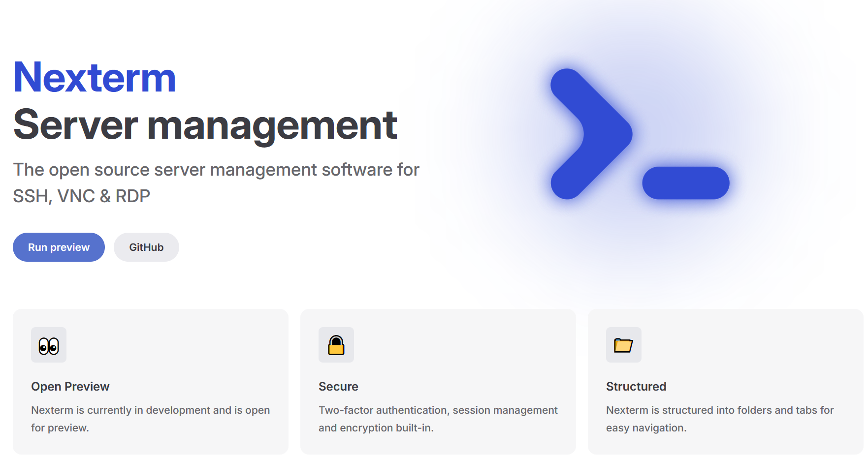The height and width of the screenshot is (458, 868).
Task: Click the Open Preview feature card
Action: (x=151, y=381)
